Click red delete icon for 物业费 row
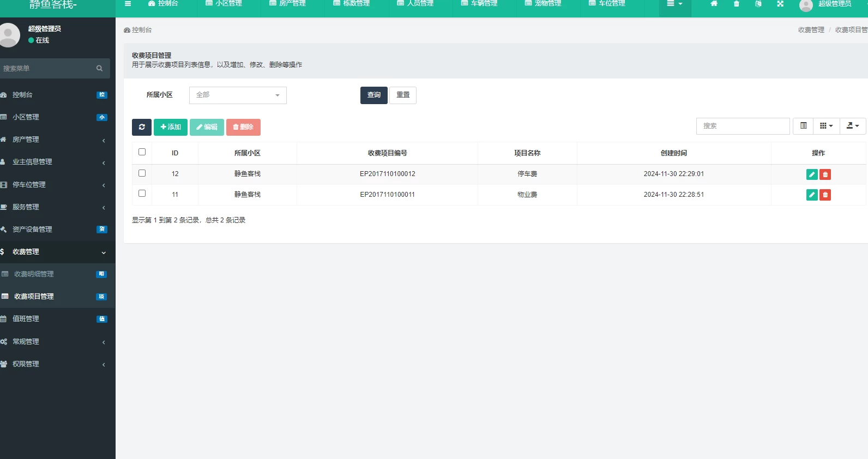This screenshot has width=868, height=459. coord(825,195)
